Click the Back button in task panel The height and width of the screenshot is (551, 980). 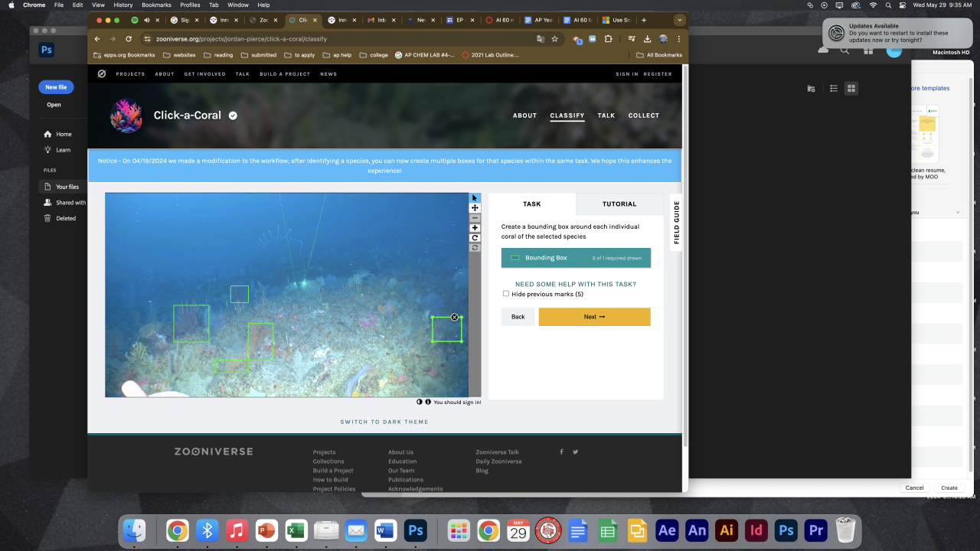(518, 317)
